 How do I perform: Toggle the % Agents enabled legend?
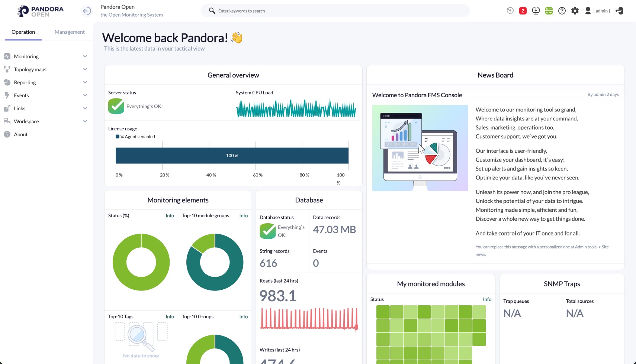pos(135,136)
